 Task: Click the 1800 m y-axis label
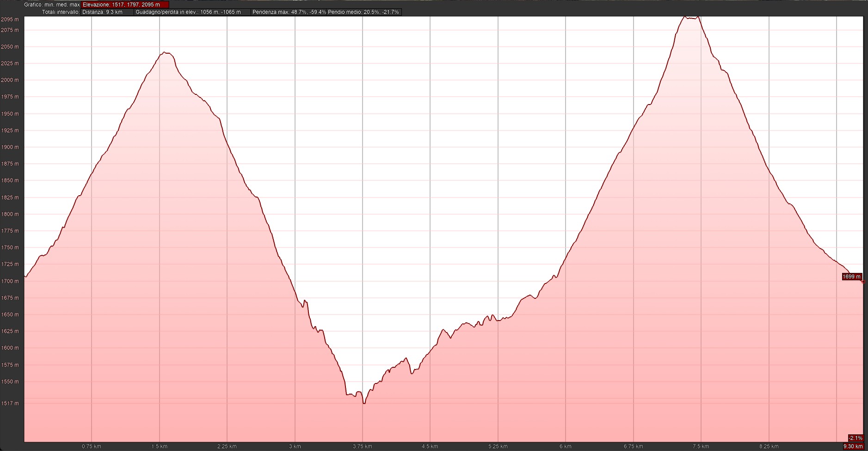(10, 214)
